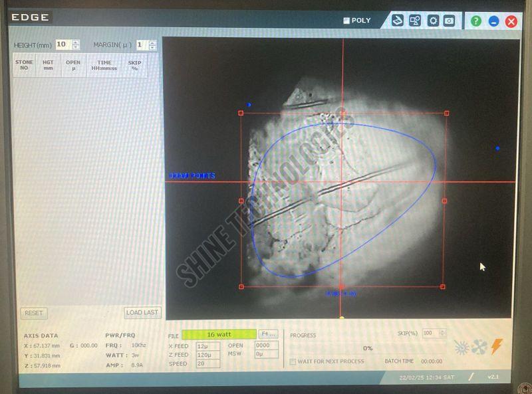
Task: Adjust the MARGIN spinner arrows
Action: coord(153,45)
